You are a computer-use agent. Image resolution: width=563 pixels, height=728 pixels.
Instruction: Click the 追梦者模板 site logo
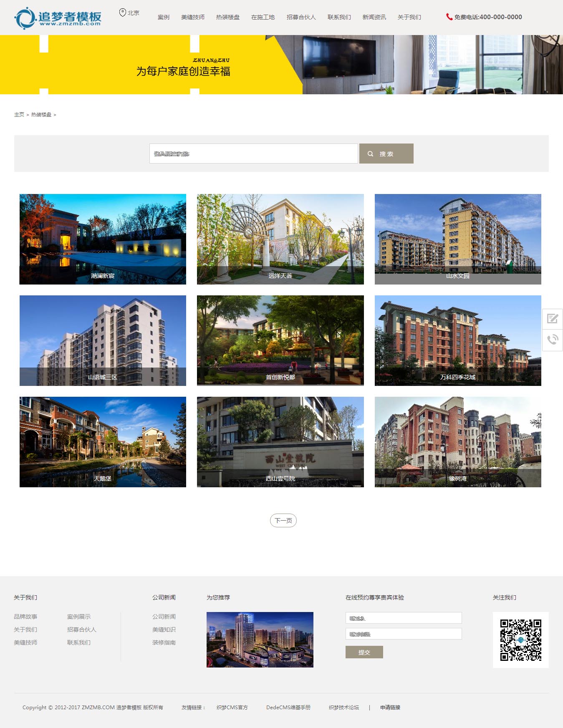click(x=58, y=18)
